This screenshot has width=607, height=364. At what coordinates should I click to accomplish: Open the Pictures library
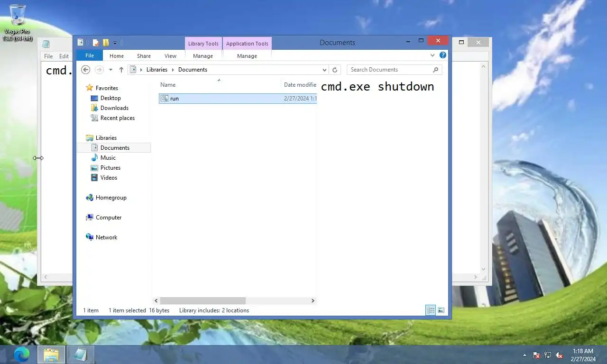click(110, 168)
